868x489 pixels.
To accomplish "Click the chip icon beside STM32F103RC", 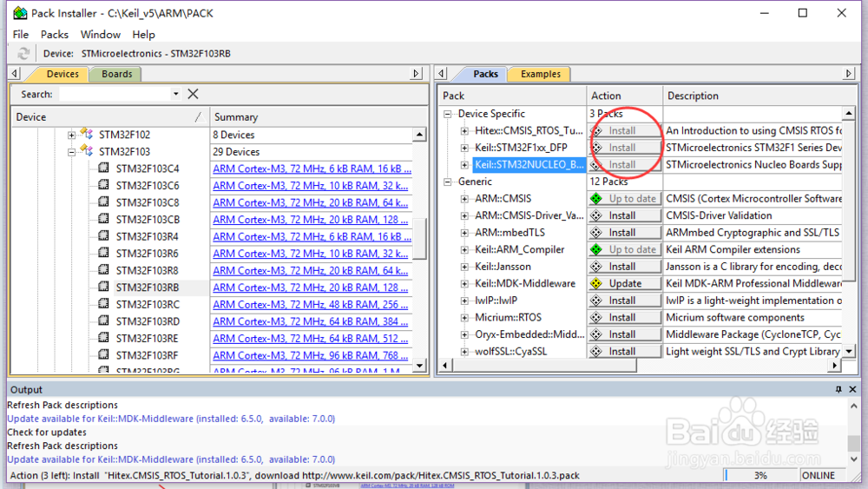I will pyautogui.click(x=103, y=304).
